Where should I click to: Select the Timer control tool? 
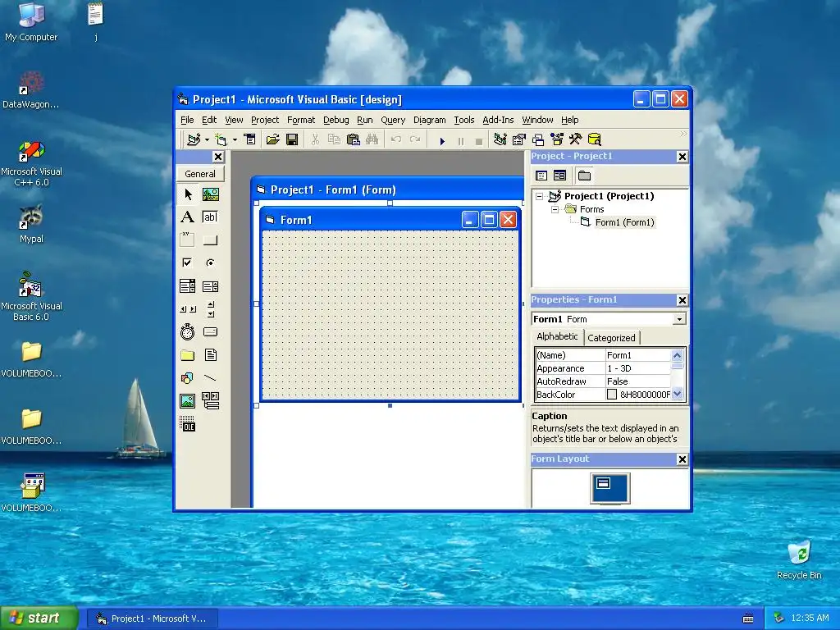tap(188, 332)
